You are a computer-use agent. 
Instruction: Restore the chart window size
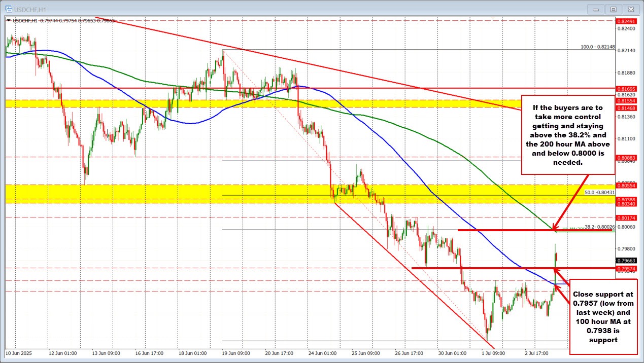point(613,9)
